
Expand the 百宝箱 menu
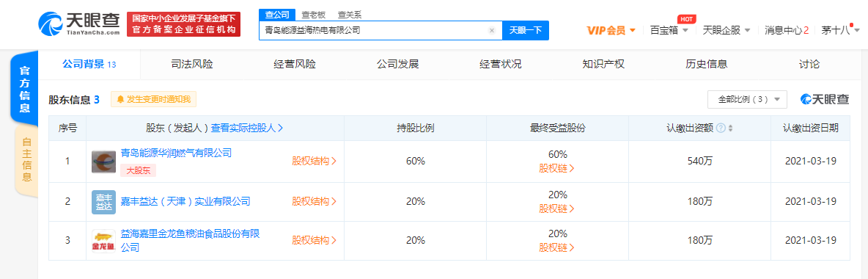pos(669,31)
